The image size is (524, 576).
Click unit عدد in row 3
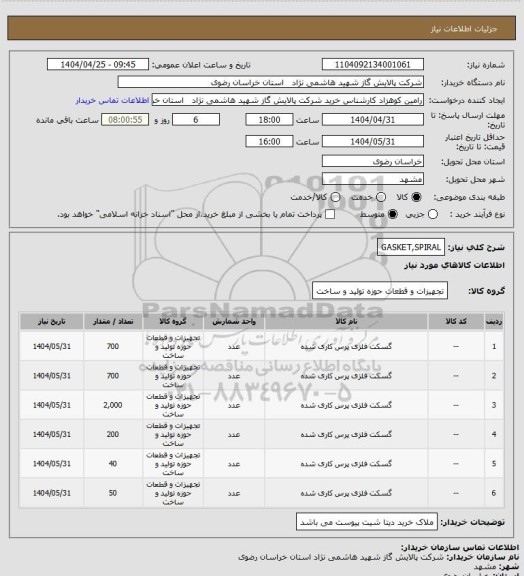click(x=234, y=405)
